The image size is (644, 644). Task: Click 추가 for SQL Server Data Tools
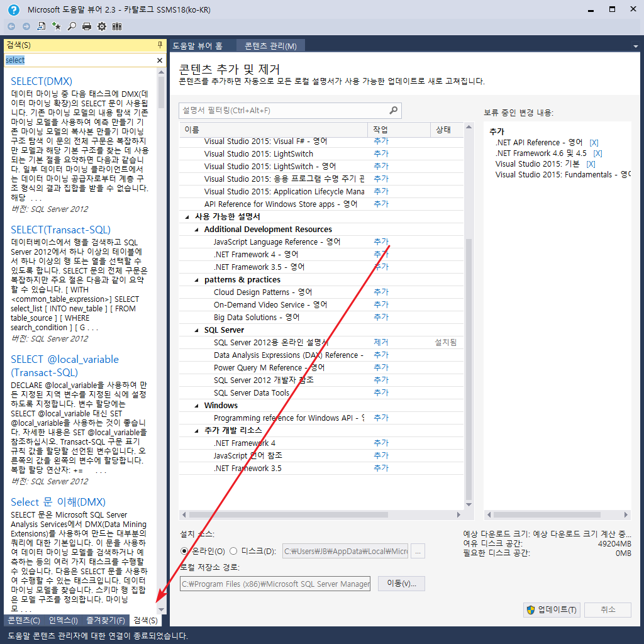point(380,392)
